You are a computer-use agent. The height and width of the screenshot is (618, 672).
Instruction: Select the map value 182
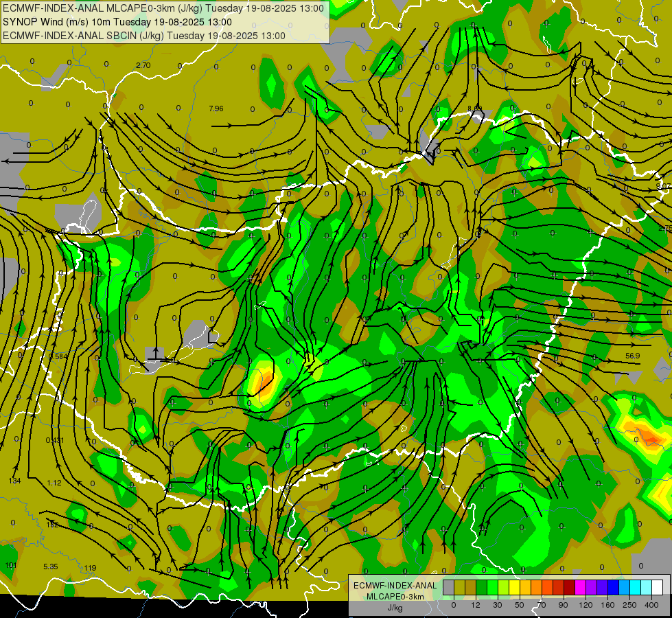52,525
